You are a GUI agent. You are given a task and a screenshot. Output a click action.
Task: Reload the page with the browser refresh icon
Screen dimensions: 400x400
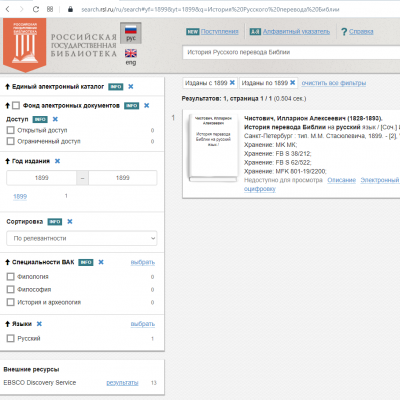pos(36,9)
